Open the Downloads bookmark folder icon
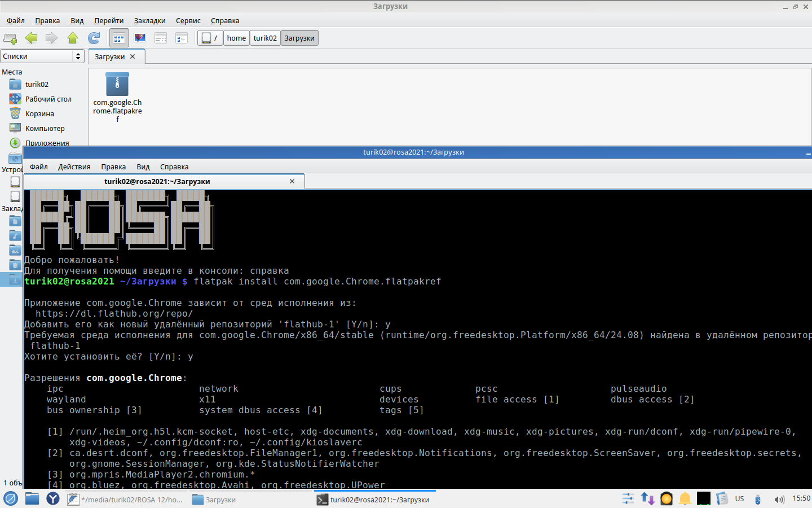 [x=15, y=279]
